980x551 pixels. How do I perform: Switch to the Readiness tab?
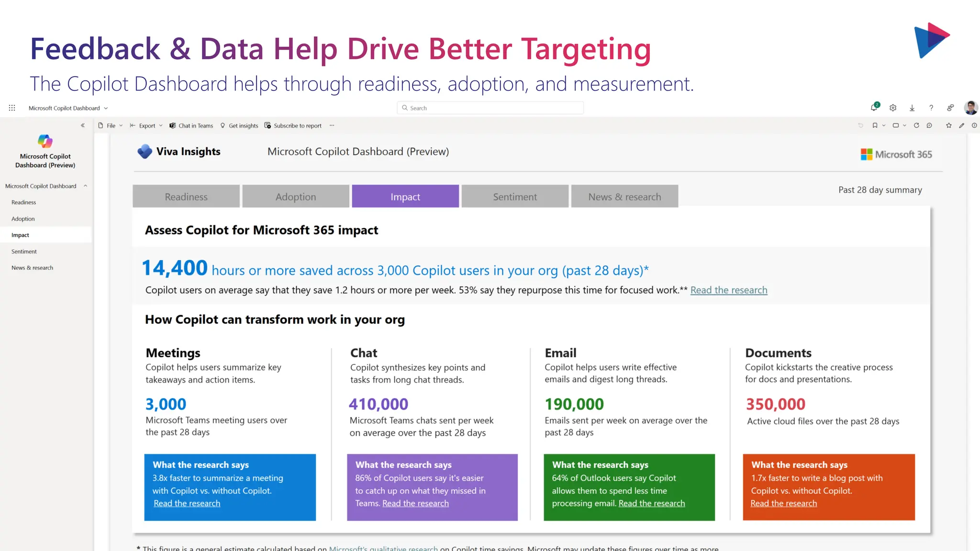coord(186,196)
